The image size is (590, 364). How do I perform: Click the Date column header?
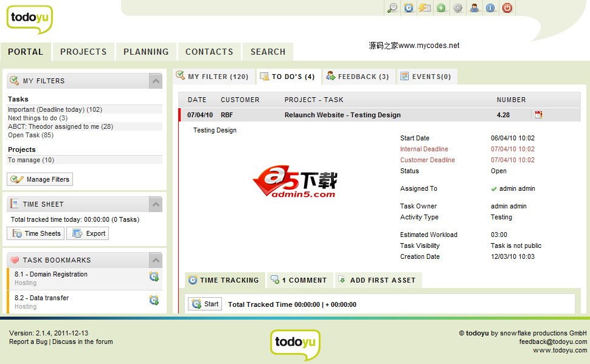pos(197,100)
